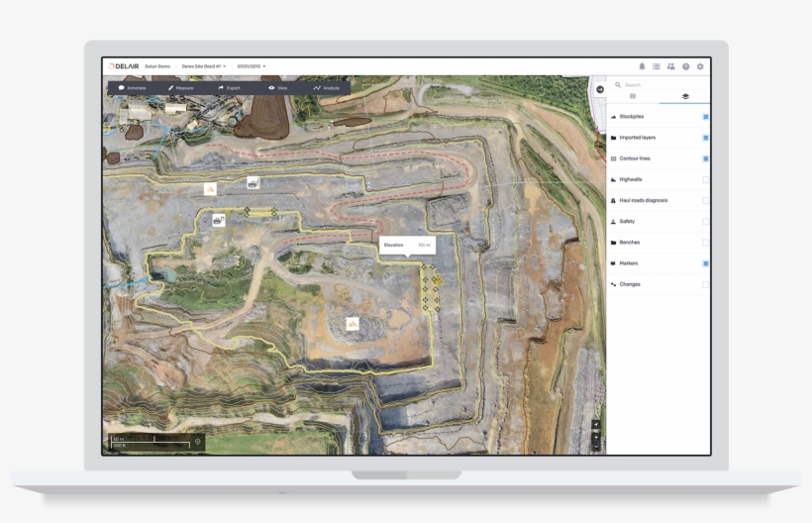Switch to the map tab in side panel
The height and width of the screenshot is (523, 812).
coord(633,97)
